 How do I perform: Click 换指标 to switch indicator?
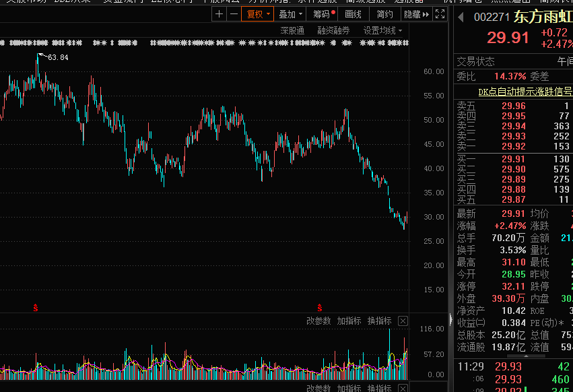coord(380,321)
